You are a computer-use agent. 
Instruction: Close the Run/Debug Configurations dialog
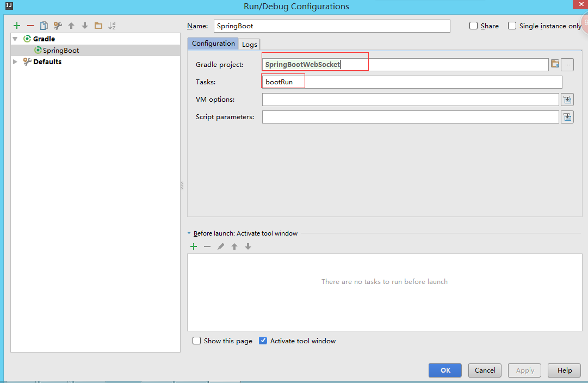[581, 4]
